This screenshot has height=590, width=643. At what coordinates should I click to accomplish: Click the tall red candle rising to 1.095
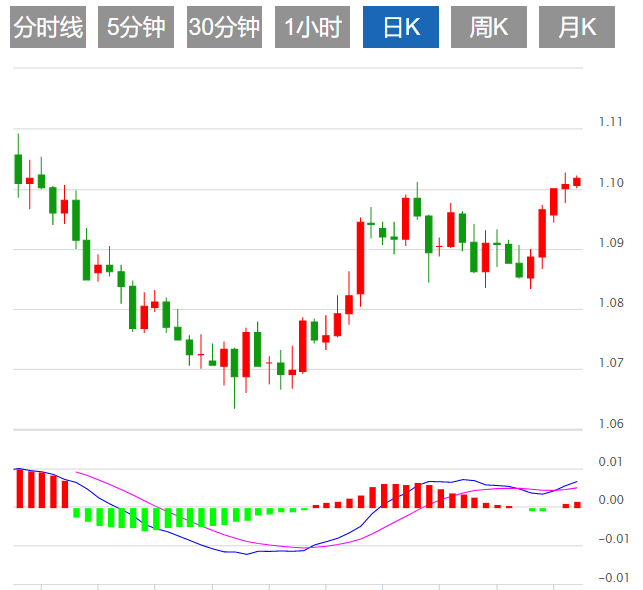click(360, 258)
